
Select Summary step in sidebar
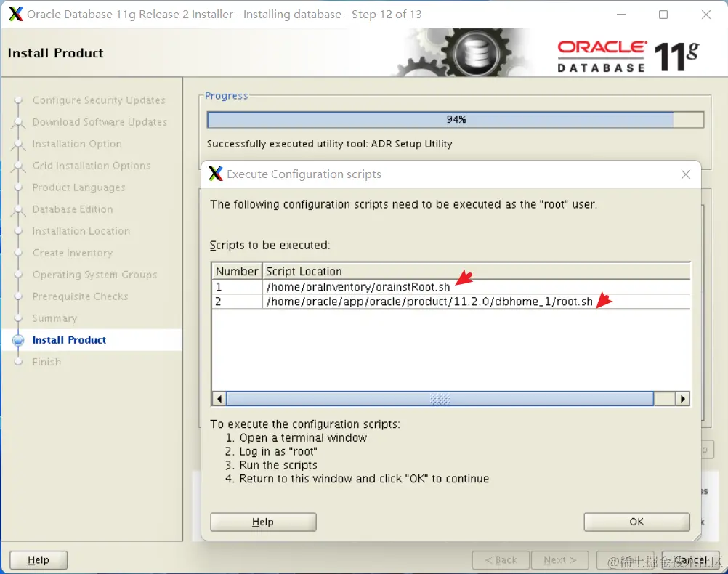pos(54,318)
